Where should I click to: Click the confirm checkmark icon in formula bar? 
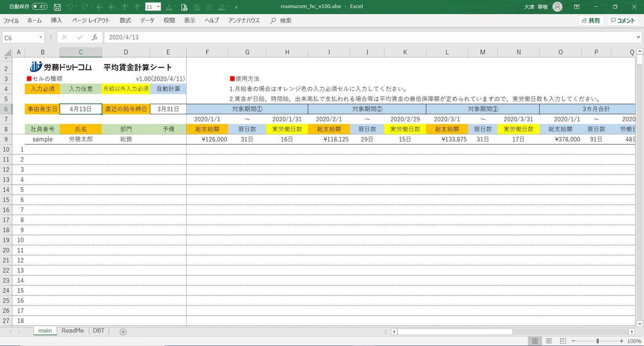80,37
